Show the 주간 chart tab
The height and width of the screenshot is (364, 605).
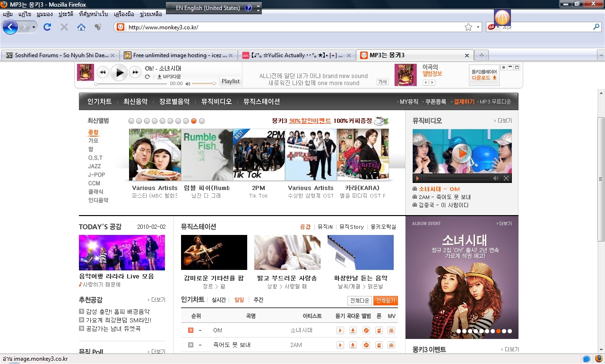259,300
